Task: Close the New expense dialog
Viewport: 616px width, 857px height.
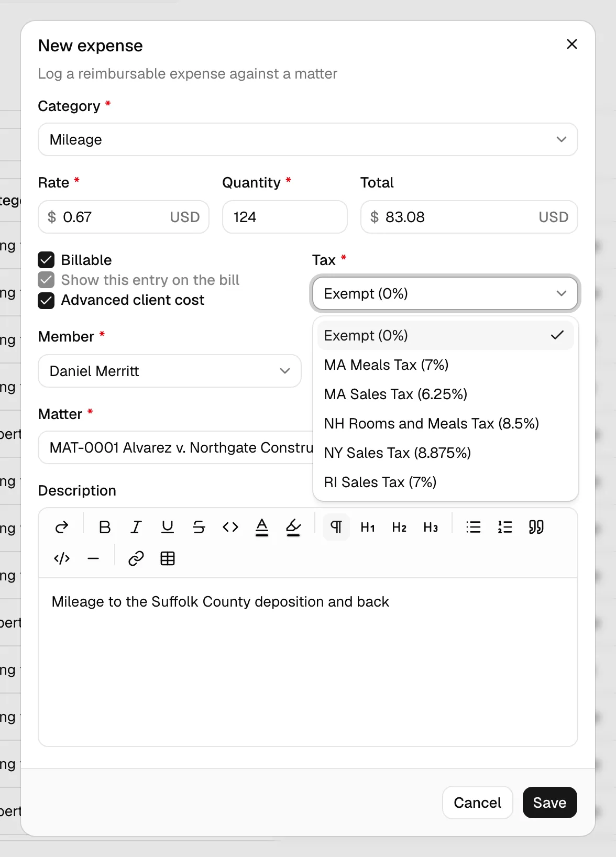Action: [x=572, y=44]
